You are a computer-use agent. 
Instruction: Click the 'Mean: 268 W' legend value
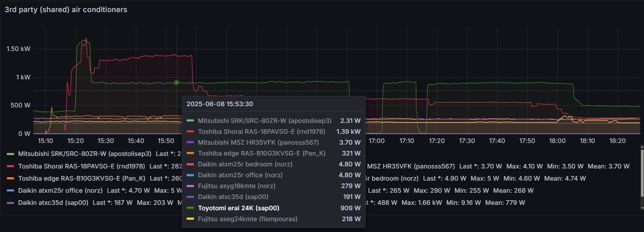point(514,190)
